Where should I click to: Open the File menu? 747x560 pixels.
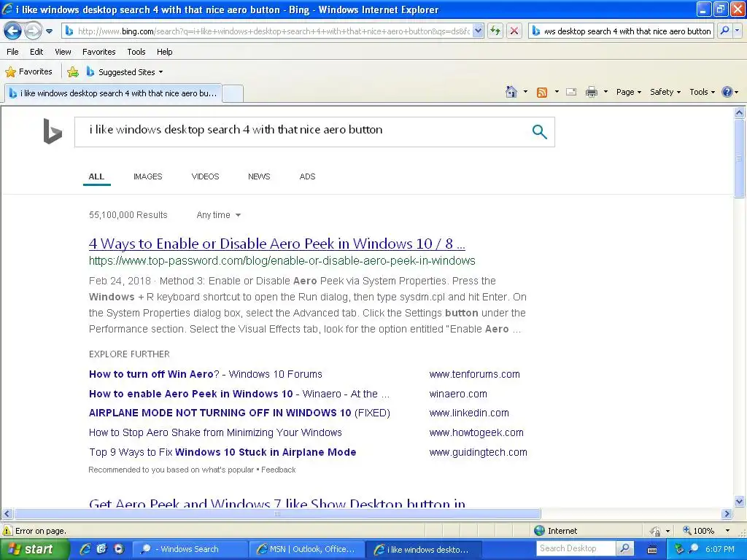coord(13,52)
